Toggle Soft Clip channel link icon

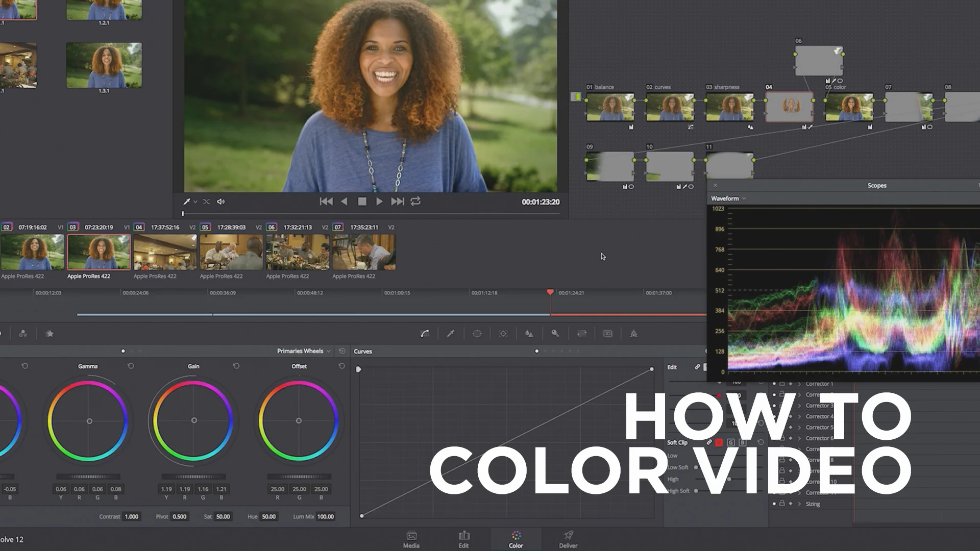point(709,442)
